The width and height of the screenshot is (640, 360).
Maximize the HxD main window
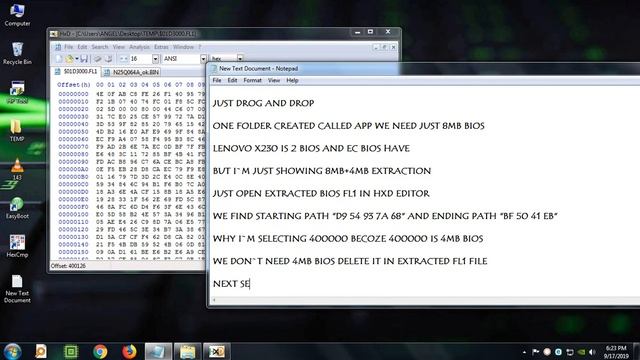coord(370,32)
